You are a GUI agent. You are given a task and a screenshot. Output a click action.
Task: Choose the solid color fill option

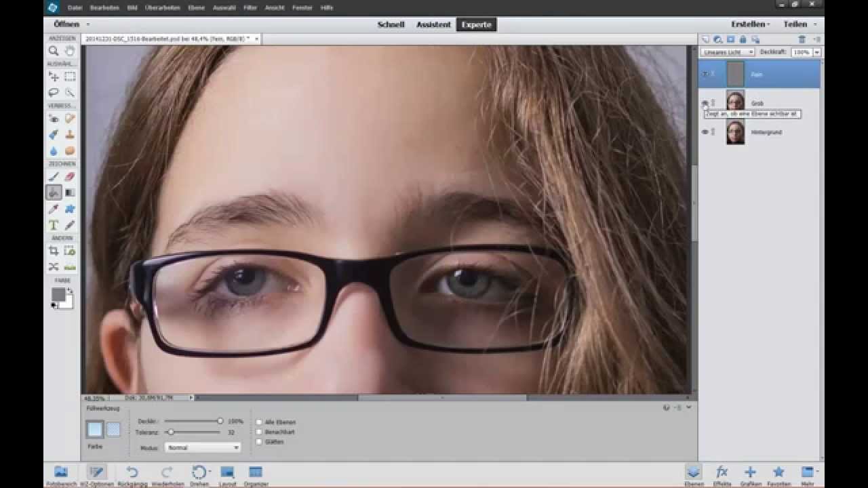coord(95,429)
